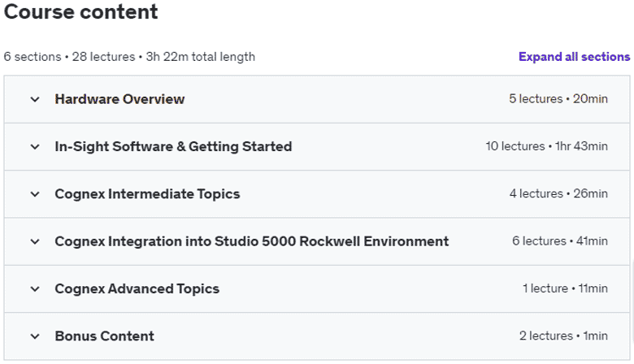Screen dimensions: 634x364
Task: Expand the Cognex Advanced Topics chevron
Action: 35,289
